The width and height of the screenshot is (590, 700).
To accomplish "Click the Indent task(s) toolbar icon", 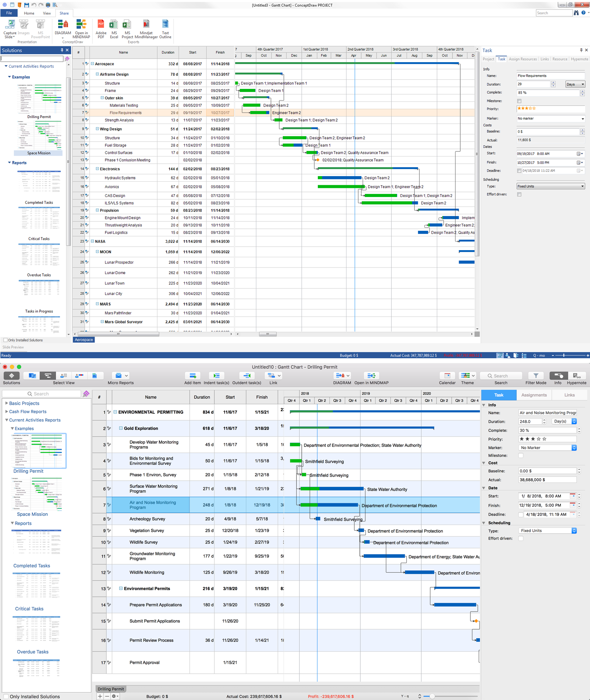I will (x=216, y=376).
